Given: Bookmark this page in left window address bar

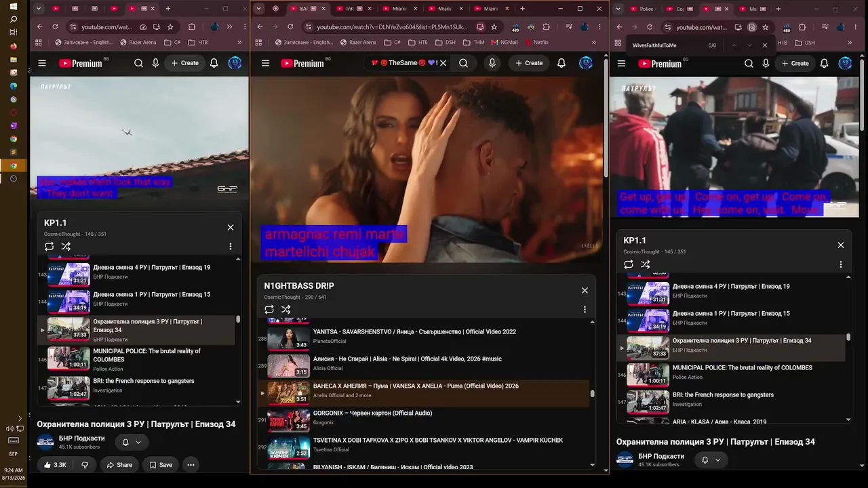Looking at the screenshot, I should [170, 27].
